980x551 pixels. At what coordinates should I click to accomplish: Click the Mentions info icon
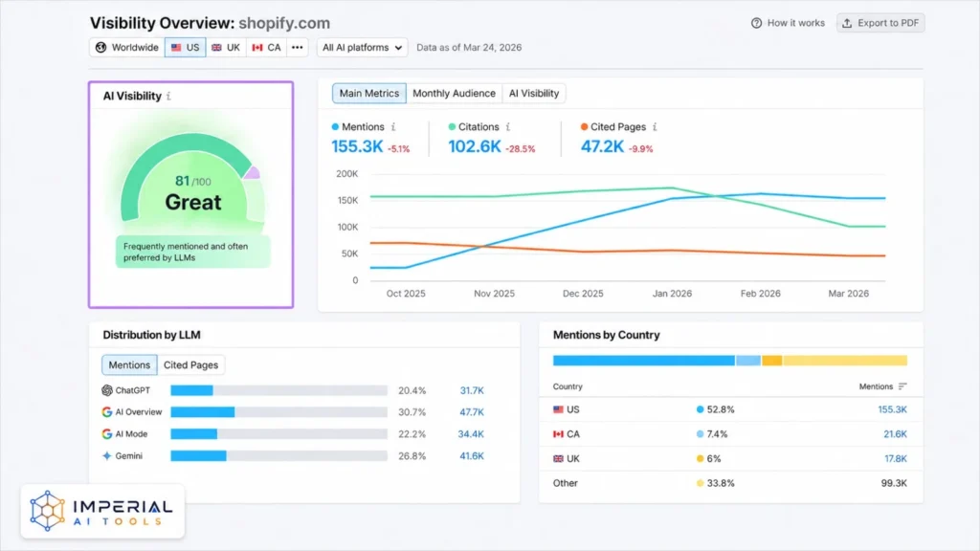point(393,127)
